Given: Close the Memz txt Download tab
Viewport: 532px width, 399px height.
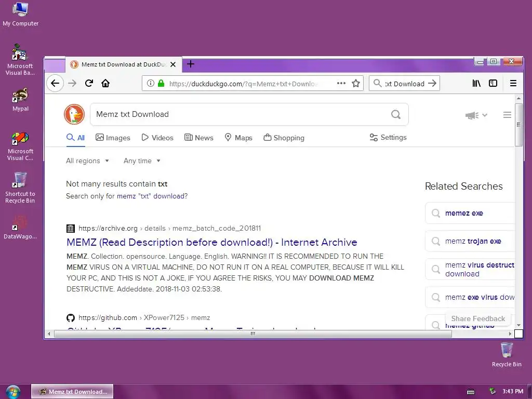Looking at the screenshot, I should point(173,64).
